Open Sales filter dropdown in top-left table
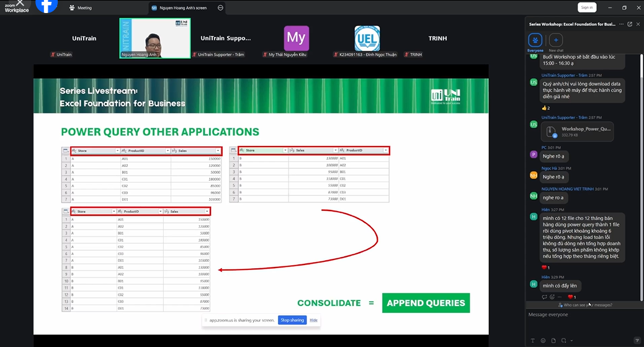 pos(218,151)
